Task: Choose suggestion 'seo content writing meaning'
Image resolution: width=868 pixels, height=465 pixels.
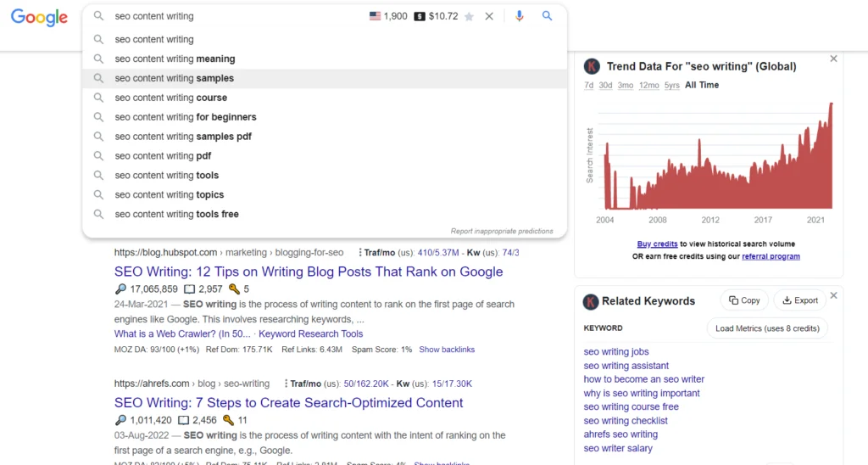Action: (x=325, y=59)
